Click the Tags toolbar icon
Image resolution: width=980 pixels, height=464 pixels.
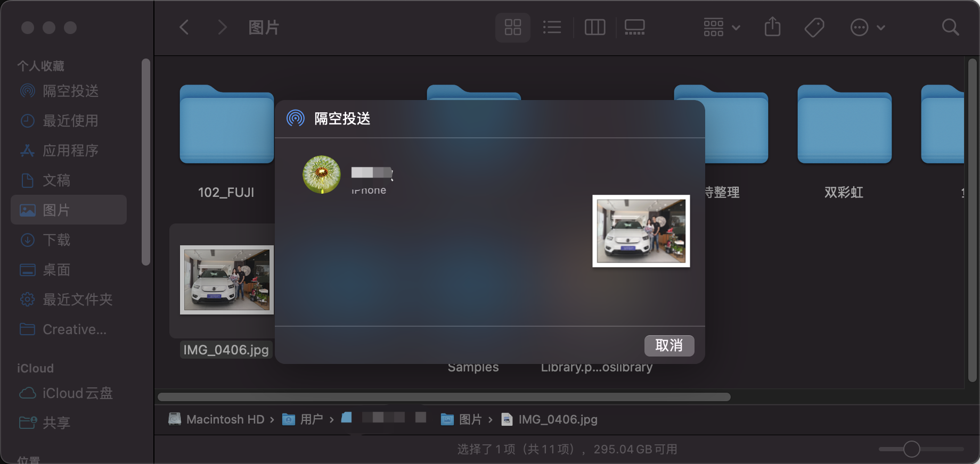(814, 27)
